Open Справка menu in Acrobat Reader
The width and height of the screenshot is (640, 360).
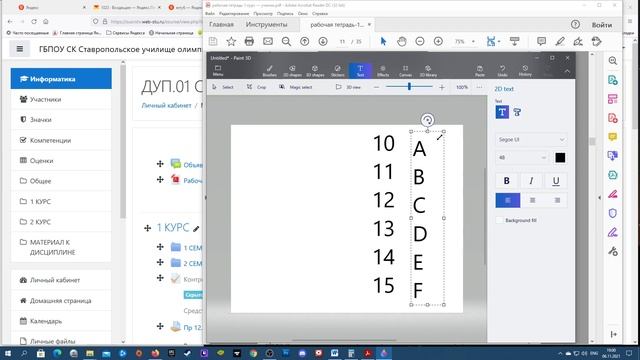[320, 13]
